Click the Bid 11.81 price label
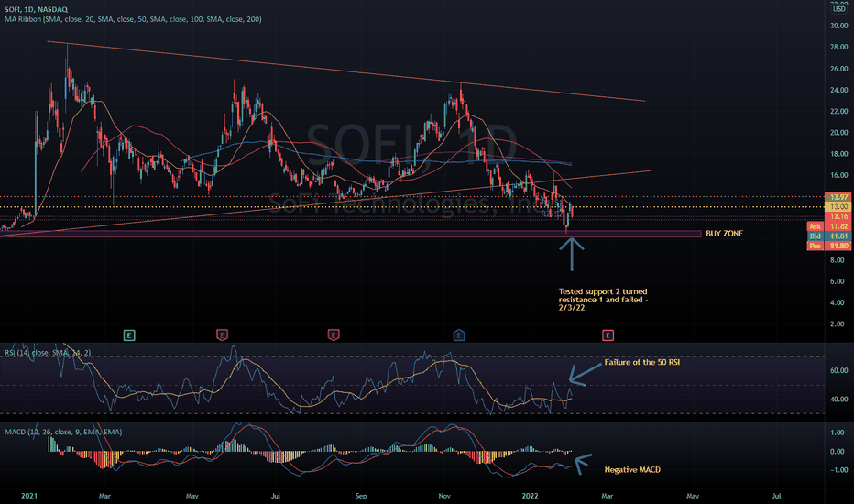The height and width of the screenshot is (504, 854). coord(829,236)
